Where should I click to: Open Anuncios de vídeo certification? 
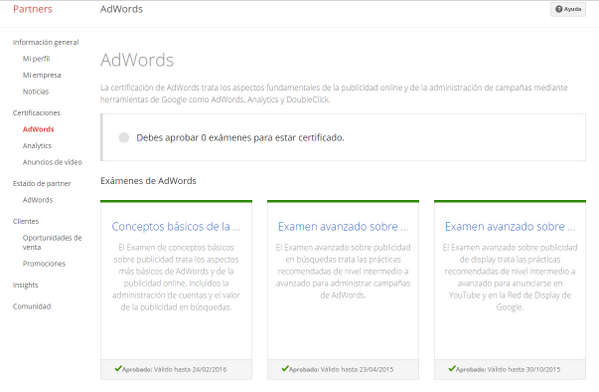coord(52,162)
